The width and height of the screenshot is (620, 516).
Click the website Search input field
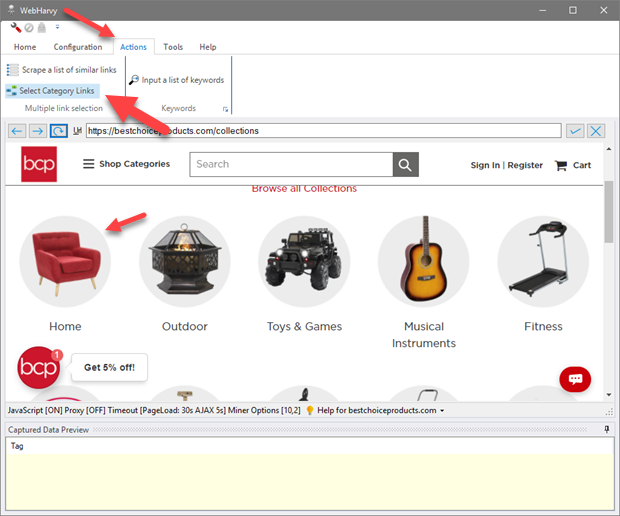[290, 165]
